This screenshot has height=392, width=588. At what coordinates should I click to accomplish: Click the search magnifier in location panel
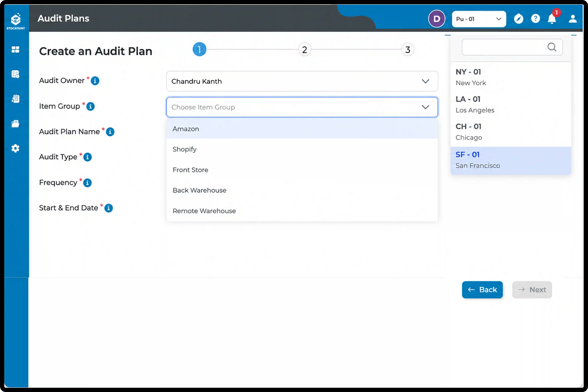tap(552, 47)
